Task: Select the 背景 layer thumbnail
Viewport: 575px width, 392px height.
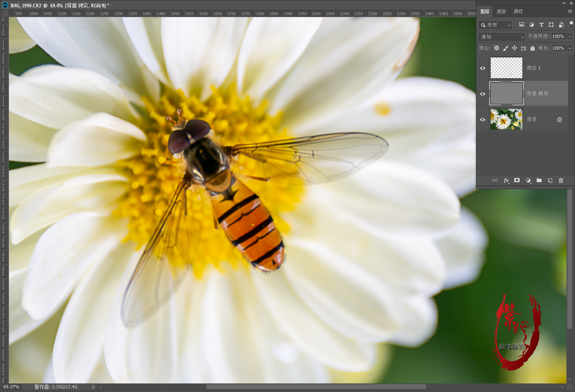Action: click(x=506, y=119)
